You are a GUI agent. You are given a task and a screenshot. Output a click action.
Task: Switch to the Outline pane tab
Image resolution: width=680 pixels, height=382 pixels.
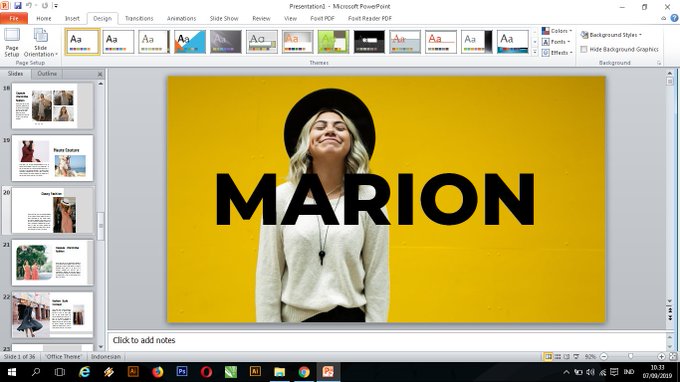(x=47, y=74)
